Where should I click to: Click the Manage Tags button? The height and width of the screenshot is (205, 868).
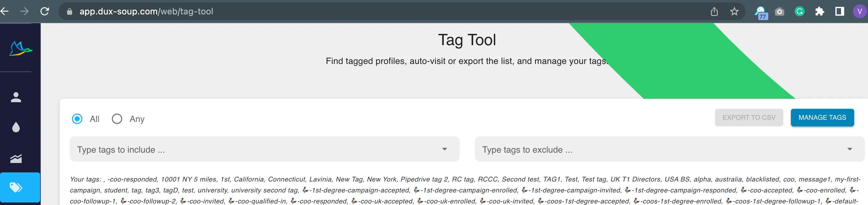click(822, 118)
